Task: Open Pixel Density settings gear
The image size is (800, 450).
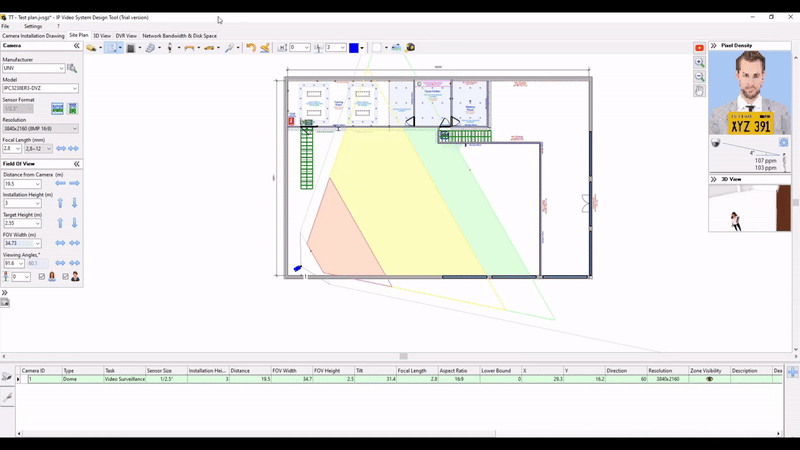Action: click(x=783, y=143)
